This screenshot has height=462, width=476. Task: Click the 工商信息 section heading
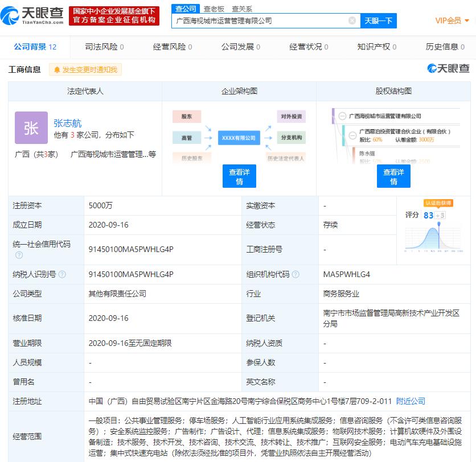[24, 69]
